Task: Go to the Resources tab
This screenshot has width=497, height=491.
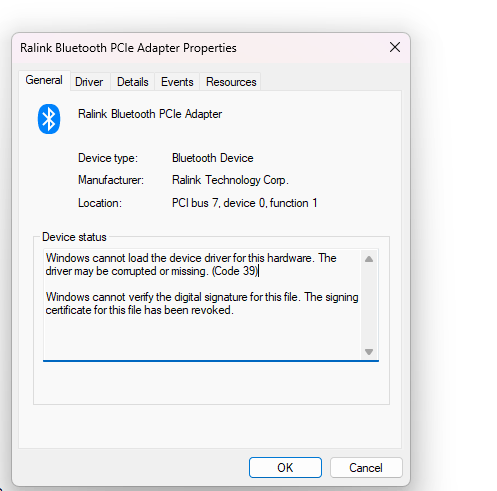Action: [231, 82]
